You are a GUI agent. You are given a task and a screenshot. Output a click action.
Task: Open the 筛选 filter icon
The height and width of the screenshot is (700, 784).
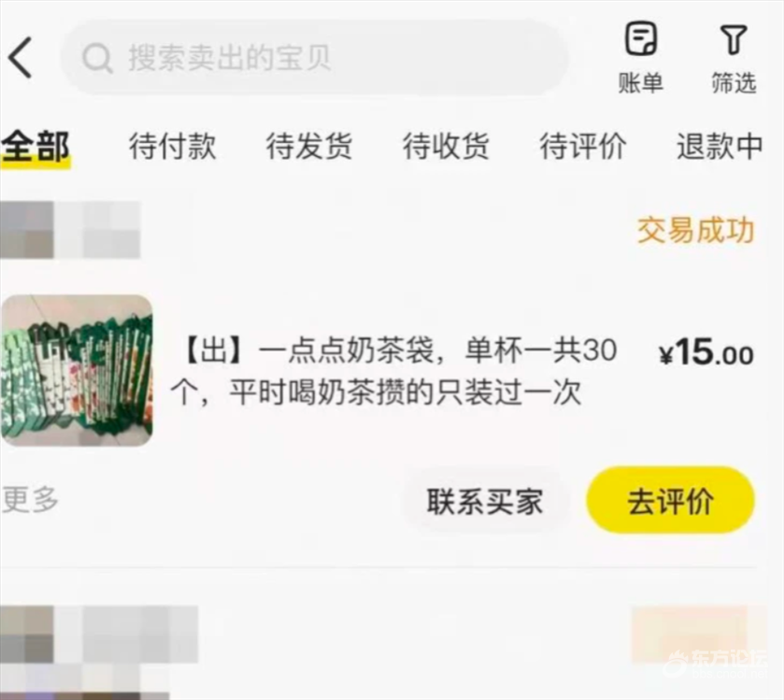tap(734, 58)
